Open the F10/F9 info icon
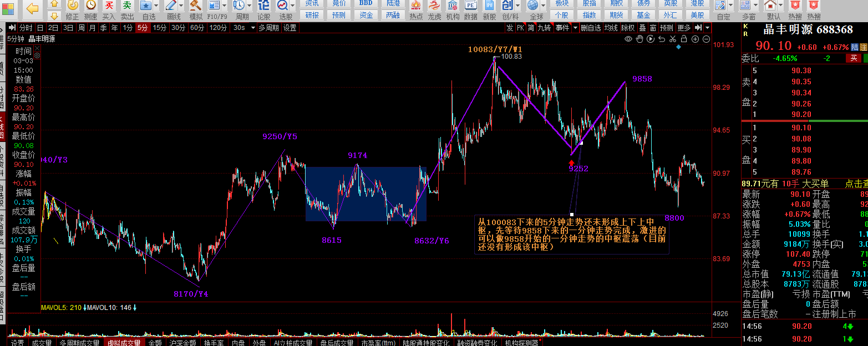 (214, 6)
